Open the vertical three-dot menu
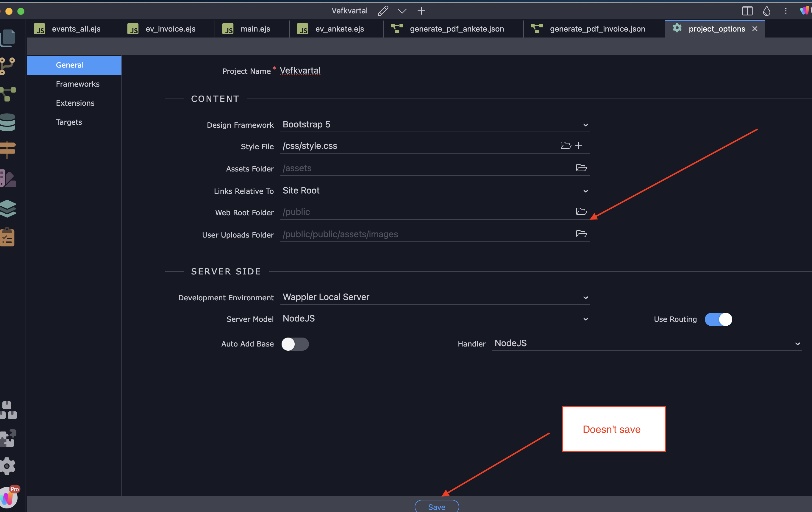Screen dimensions: 812x512 tap(786, 11)
